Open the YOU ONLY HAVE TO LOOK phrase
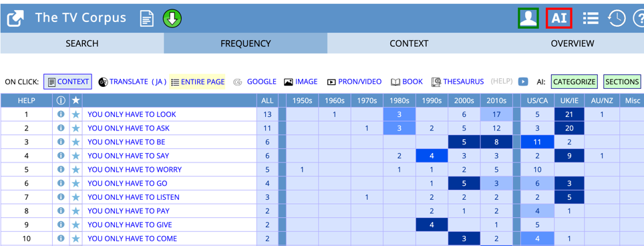644x246 pixels. 132,114
